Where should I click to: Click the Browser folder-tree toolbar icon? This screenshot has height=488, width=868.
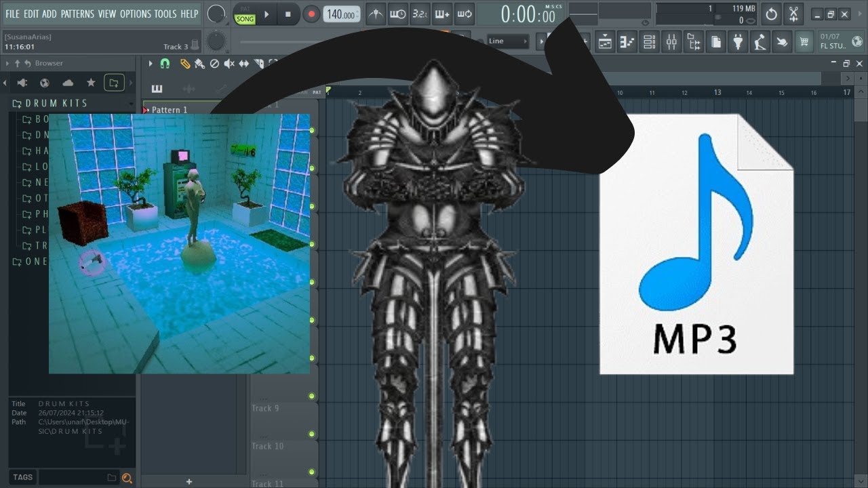tap(694, 42)
